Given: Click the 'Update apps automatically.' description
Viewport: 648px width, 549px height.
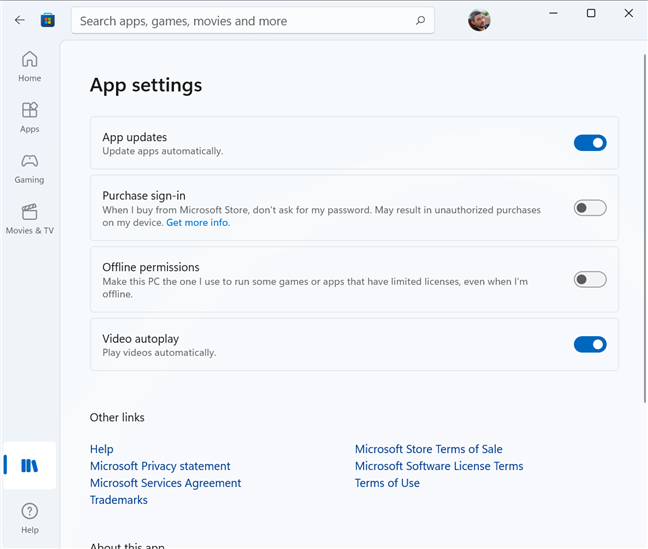Looking at the screenshot, I should coord(163,151).
